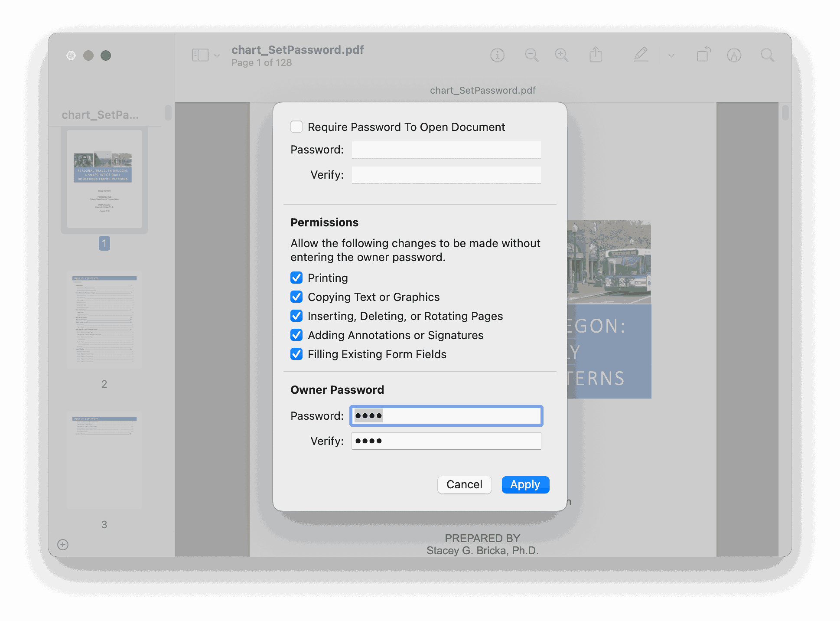The height and width of the screenshot is (621, 840).
Task: Focus the Owner Password field
Action: click(x=446, y=416)
